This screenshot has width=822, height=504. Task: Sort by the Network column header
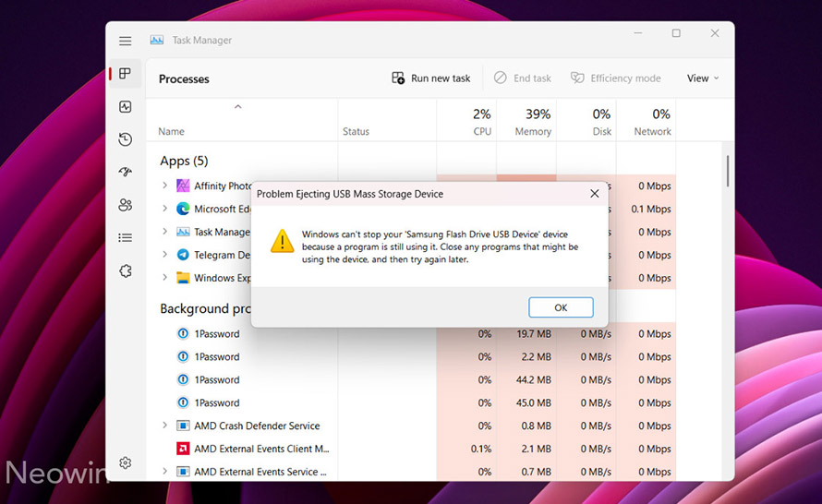pos(652,131)
